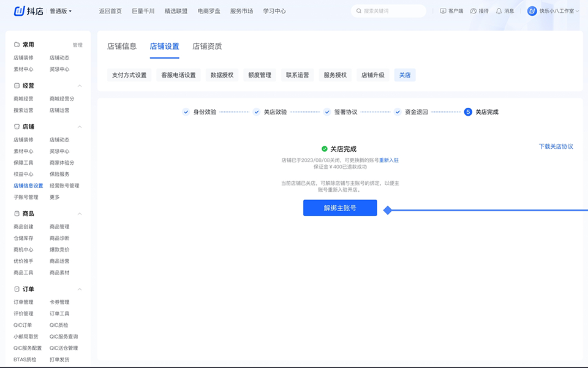The width and height of the screenshot is (588, 368).
Task: Click the 接待 headset icon
Action: (x=473, y=11)
